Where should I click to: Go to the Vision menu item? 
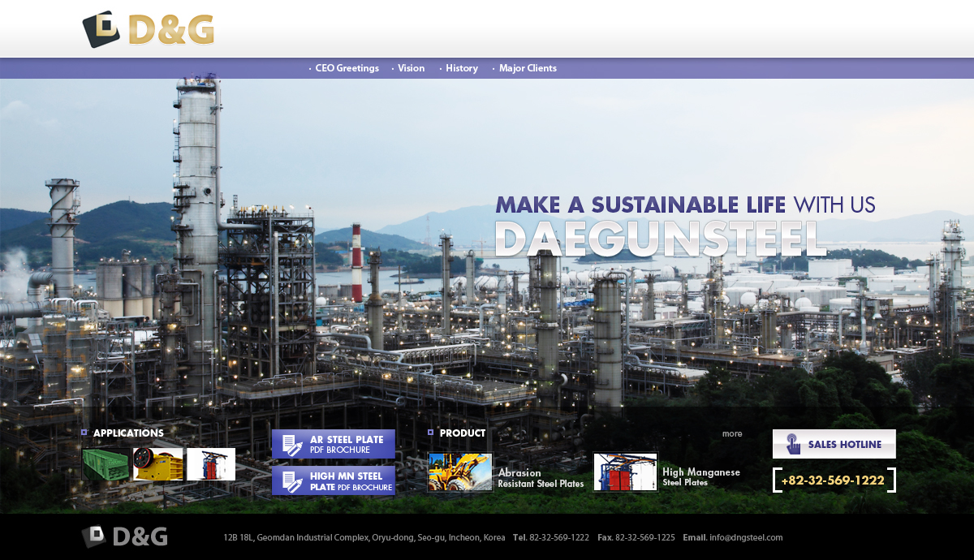411,68
